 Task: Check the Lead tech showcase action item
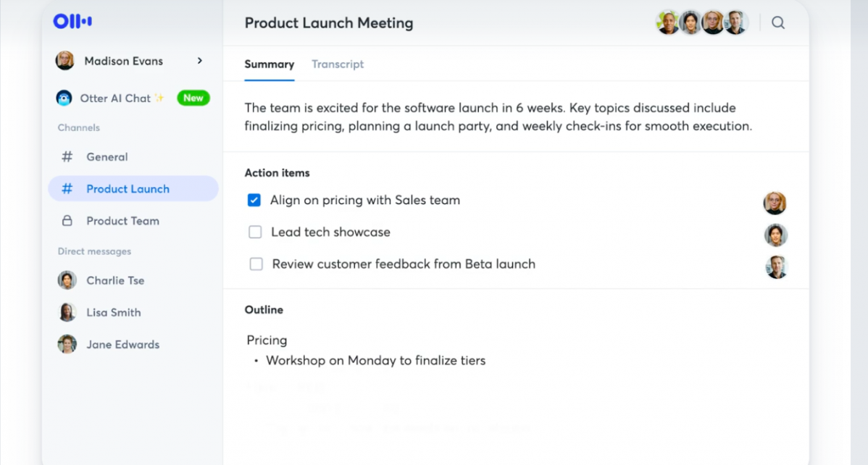coord(255,232)
